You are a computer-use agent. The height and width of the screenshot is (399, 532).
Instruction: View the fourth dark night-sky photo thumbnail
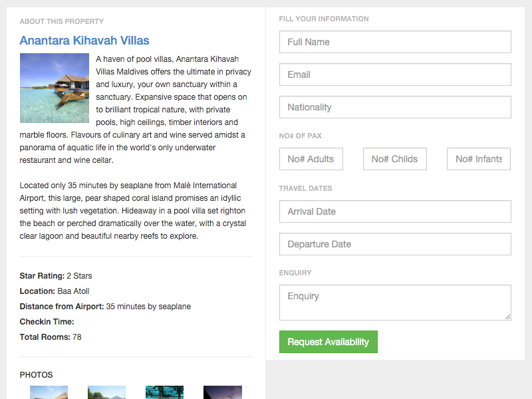click(223, 392)
